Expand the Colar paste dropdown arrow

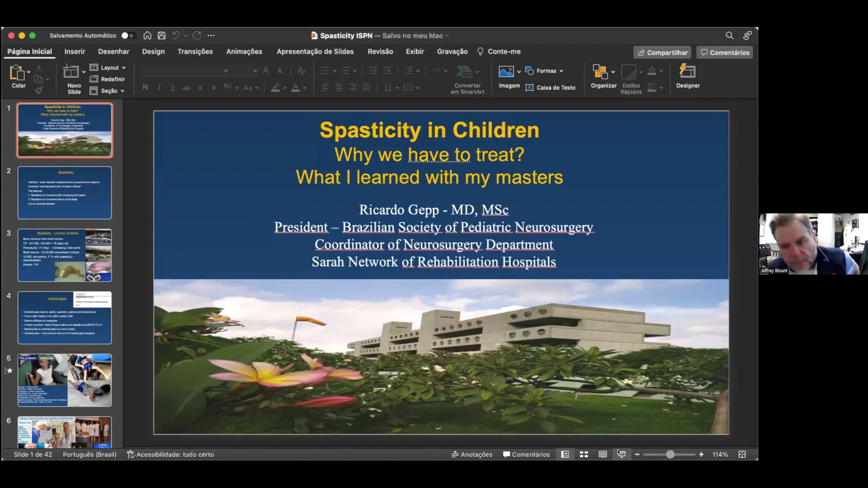[x=28, y=72]
